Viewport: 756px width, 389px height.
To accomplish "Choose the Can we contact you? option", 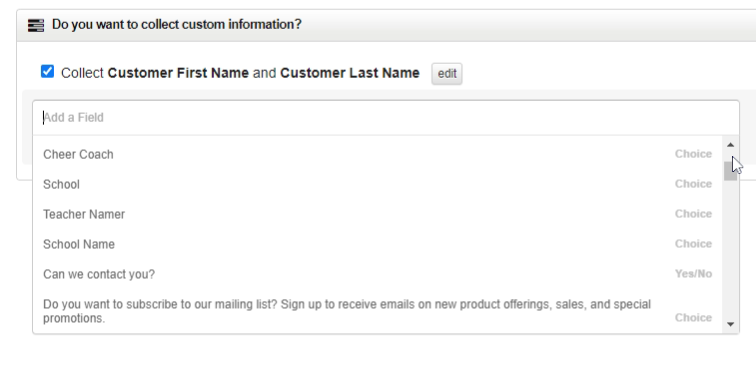I will pyautogui.click(x=378, y=274).
